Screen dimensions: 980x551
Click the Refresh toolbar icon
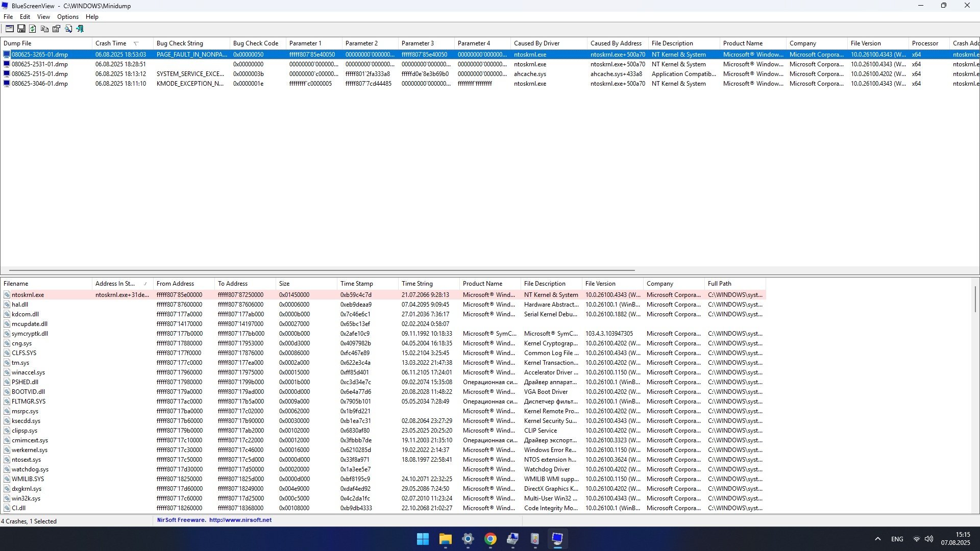(33, 29)
